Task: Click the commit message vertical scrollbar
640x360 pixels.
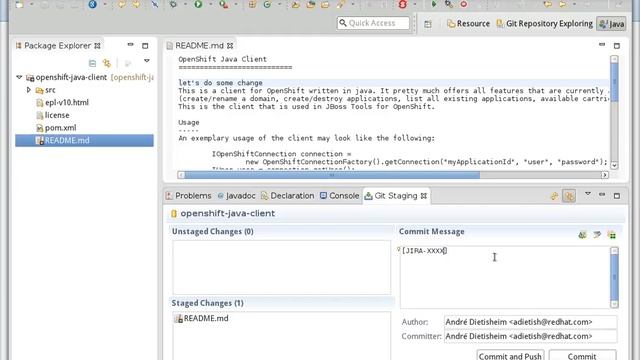Action: [x=614, y=277]
